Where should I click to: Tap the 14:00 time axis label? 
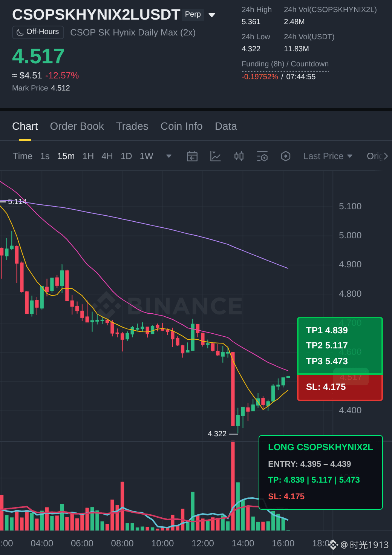(x=243, y=543)
